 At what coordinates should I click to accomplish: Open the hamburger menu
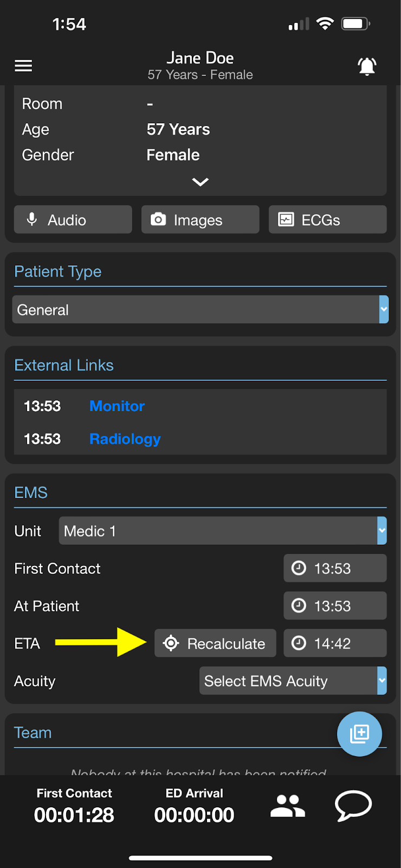[23, 66]
